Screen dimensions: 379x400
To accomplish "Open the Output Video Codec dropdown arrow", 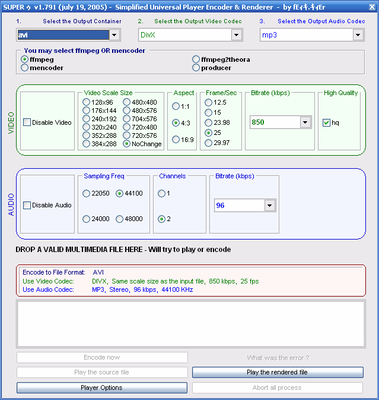I will tap(236, 35).
